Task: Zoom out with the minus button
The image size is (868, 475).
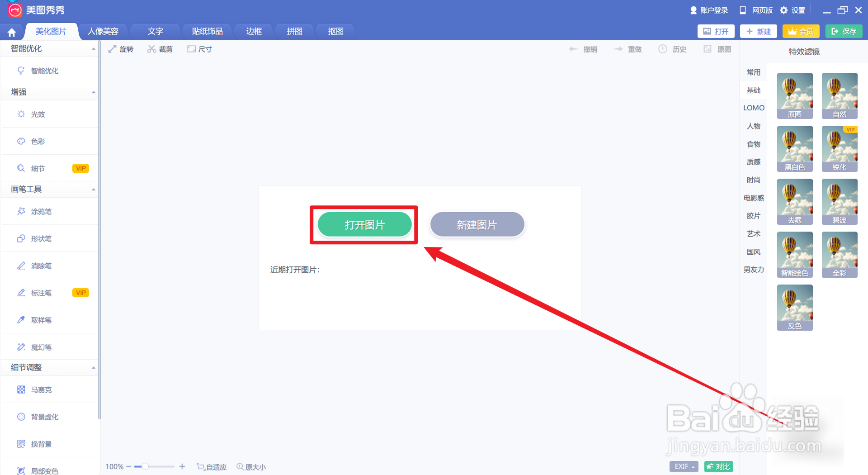Action: pyautogui.click(x=129, y=466)
